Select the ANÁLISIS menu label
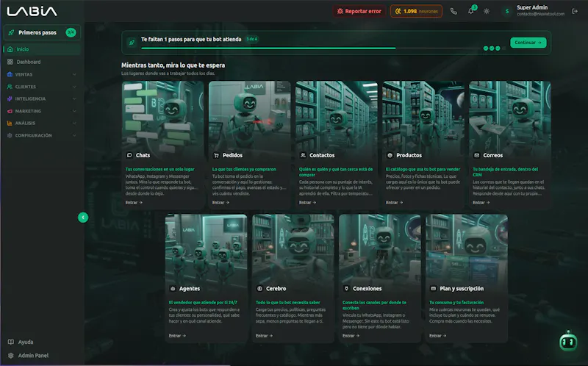The height and width of the screenshot is (366, 588). pyautogui.click(x=25, y=123)
